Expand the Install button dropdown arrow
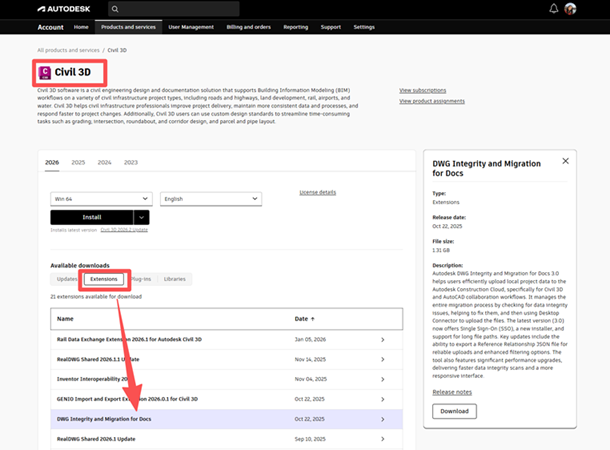 142,217
